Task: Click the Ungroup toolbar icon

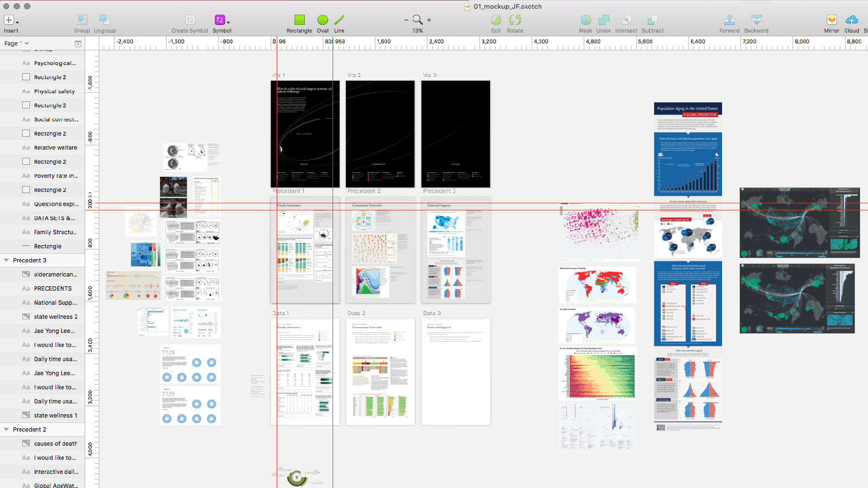Action: pyautogui.click(x=105, y=20)
